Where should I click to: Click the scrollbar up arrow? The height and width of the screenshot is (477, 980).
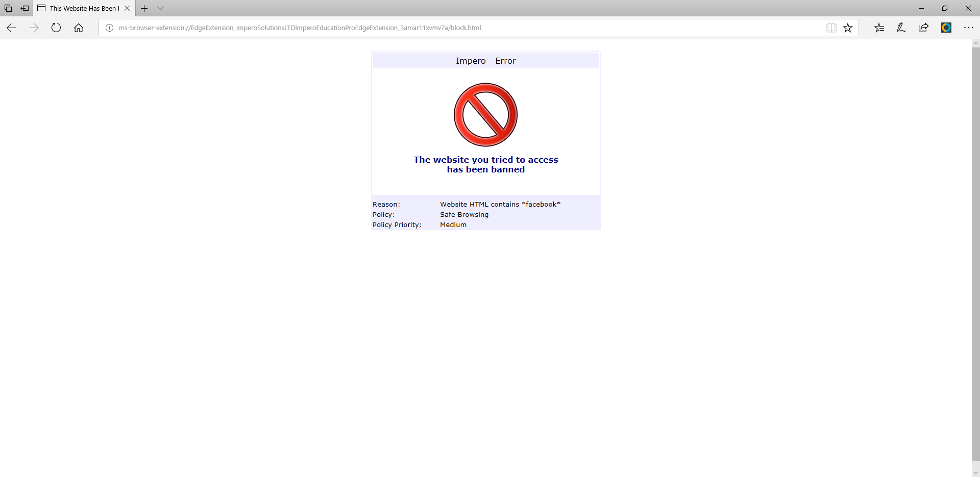click(975, 44)
